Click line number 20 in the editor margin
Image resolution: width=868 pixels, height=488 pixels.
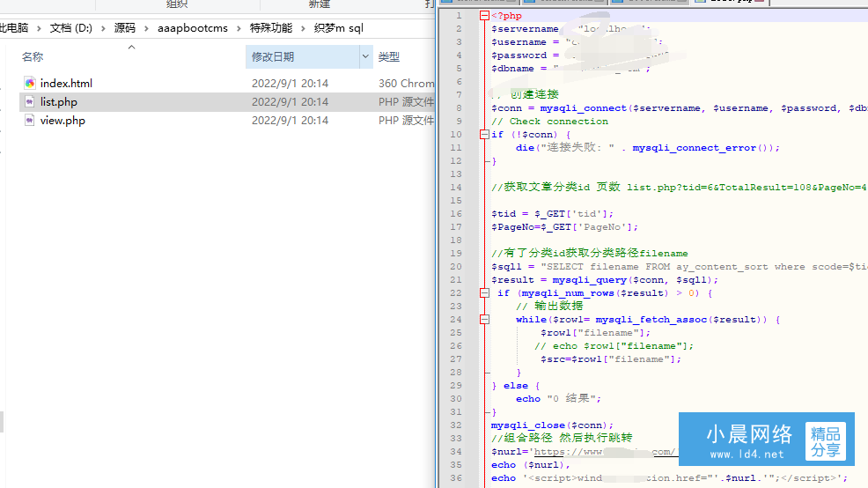coord(456,266)
